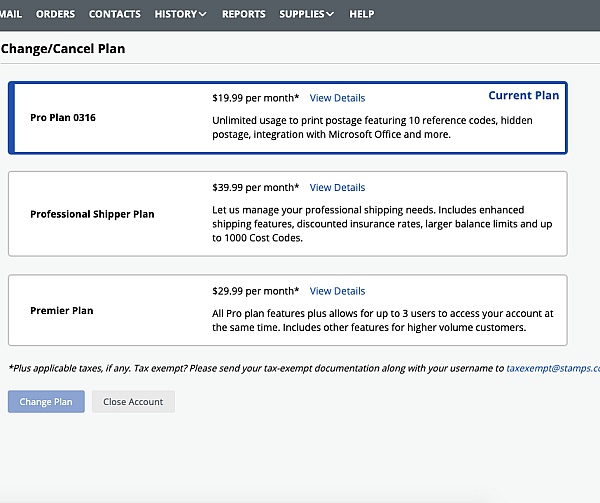View Details for the $39.99 Professional Shipper Plan
Image resolution: width=600 pixels, height=503 pixels.
(337, 188)
